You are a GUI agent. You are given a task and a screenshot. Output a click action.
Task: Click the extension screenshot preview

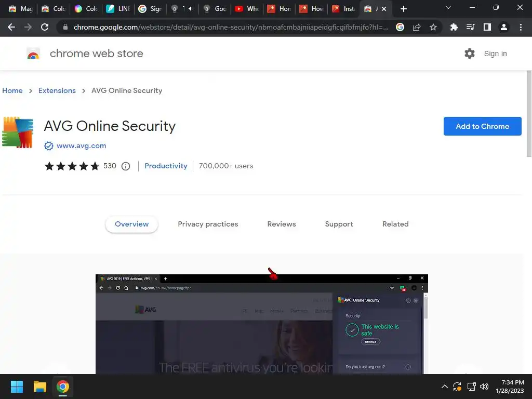pos(262,324)
